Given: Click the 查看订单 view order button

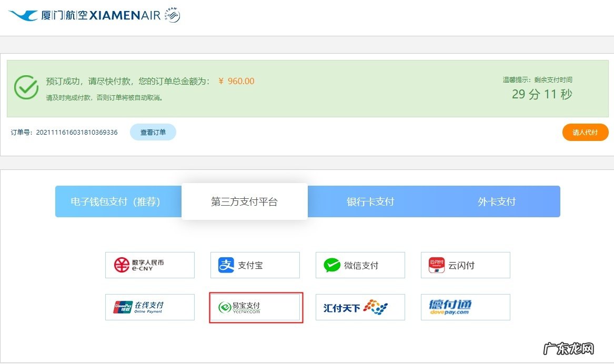Looking at the screenshot, I should coord(153,132).
